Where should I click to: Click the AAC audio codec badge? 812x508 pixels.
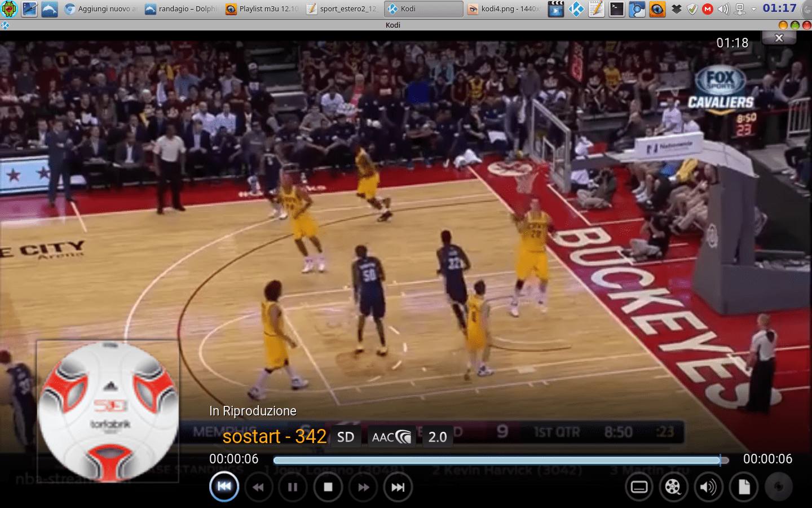391,437
